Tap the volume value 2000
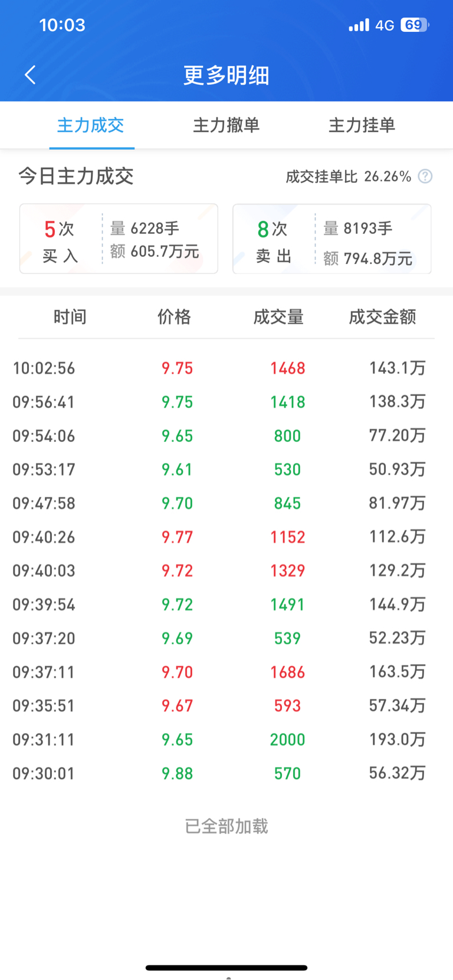The image size is (453, 980). (288, 740)
